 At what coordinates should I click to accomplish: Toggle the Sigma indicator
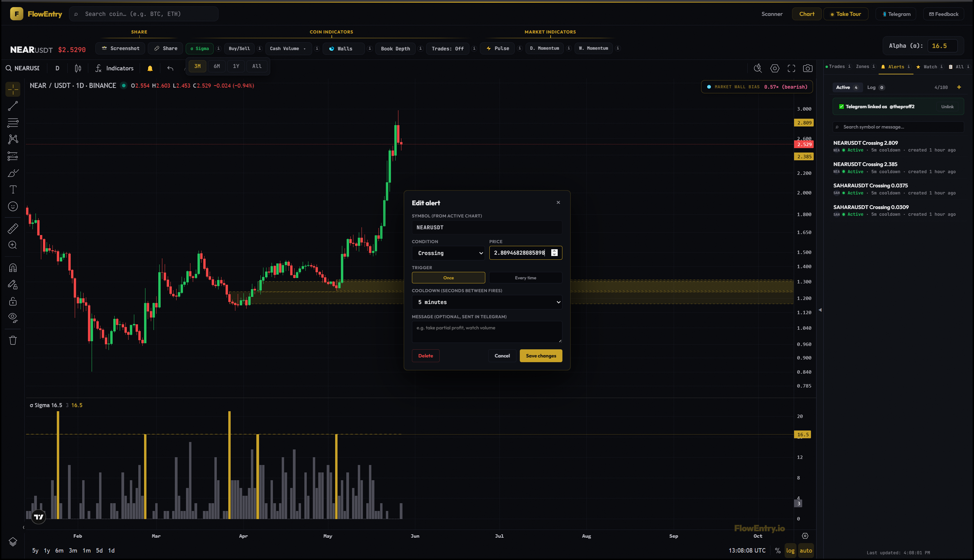tap(200, 48)
